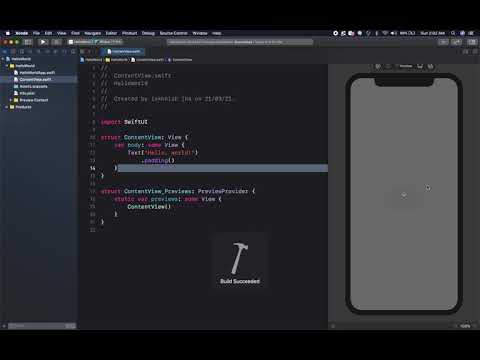The width and height of the screenshot is (480, 360).
Task: Click the Wi-Fi icon in menu bar
Action: [385, 33]
